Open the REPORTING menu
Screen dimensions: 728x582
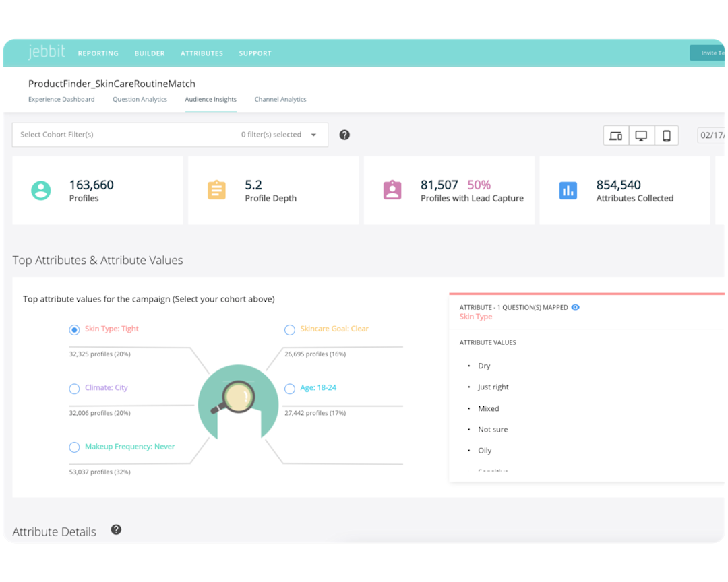tap(98, 53)
